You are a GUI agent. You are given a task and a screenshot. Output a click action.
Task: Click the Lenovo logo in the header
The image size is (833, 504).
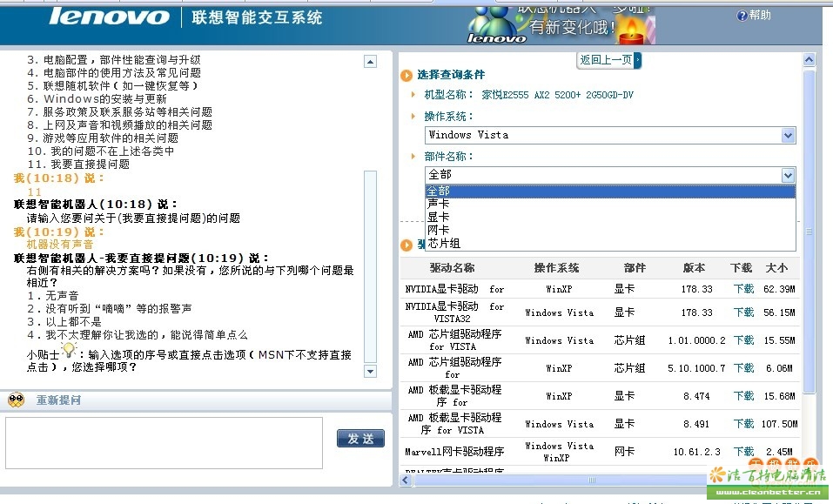109,17
